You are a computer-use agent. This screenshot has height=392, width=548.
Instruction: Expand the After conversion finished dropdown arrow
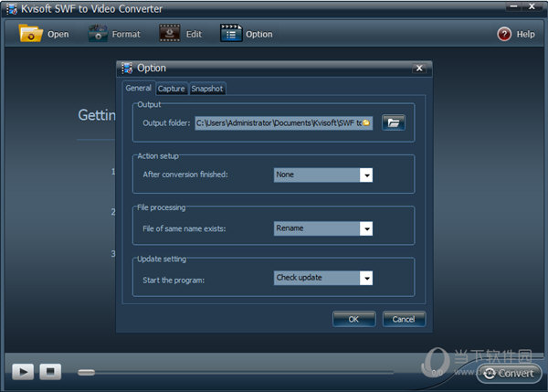point(366,175)
